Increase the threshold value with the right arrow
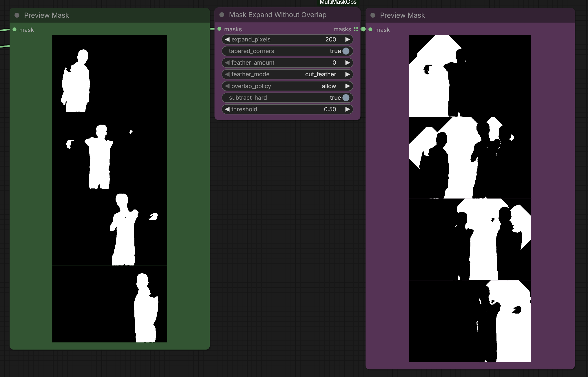 [x=348, y=109]
